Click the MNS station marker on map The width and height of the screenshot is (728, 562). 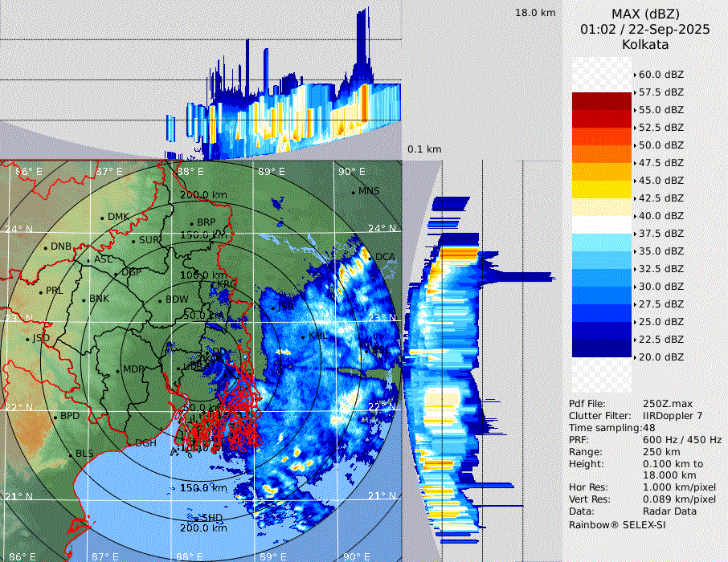(354, 192)
